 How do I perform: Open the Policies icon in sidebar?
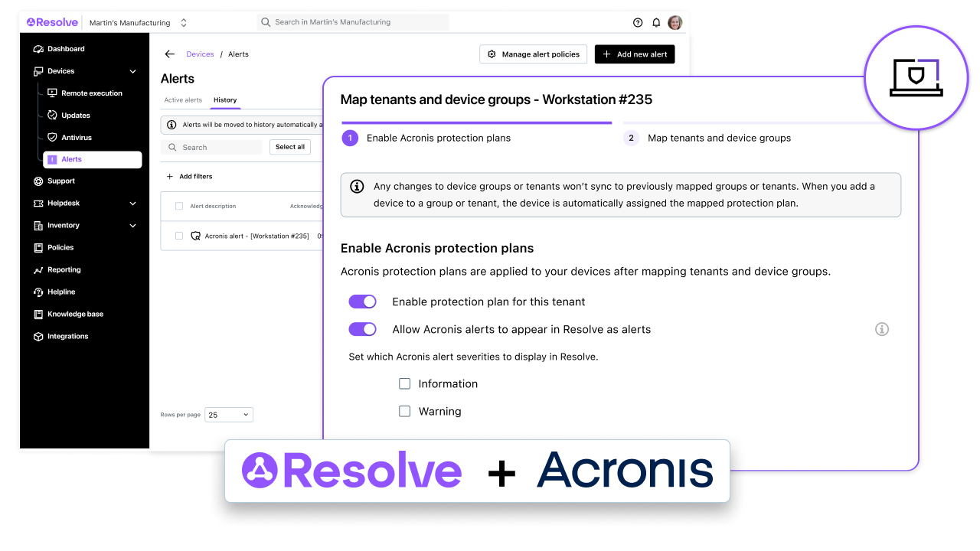coord(38,248)
